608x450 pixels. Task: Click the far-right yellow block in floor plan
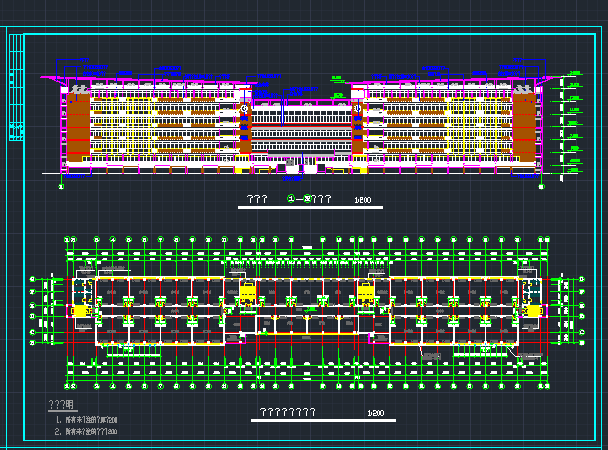(x=533, y=311)
